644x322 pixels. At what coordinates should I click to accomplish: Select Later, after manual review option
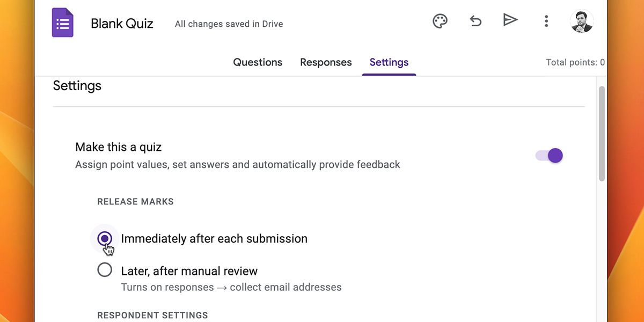(x=105, y=270)
